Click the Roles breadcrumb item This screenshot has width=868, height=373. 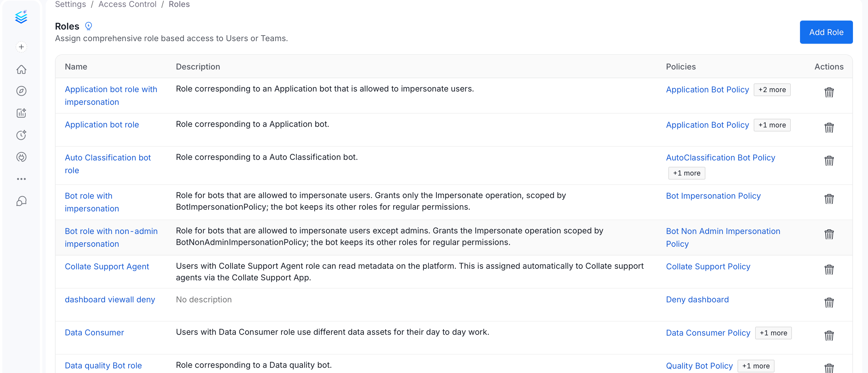[179, 4]
